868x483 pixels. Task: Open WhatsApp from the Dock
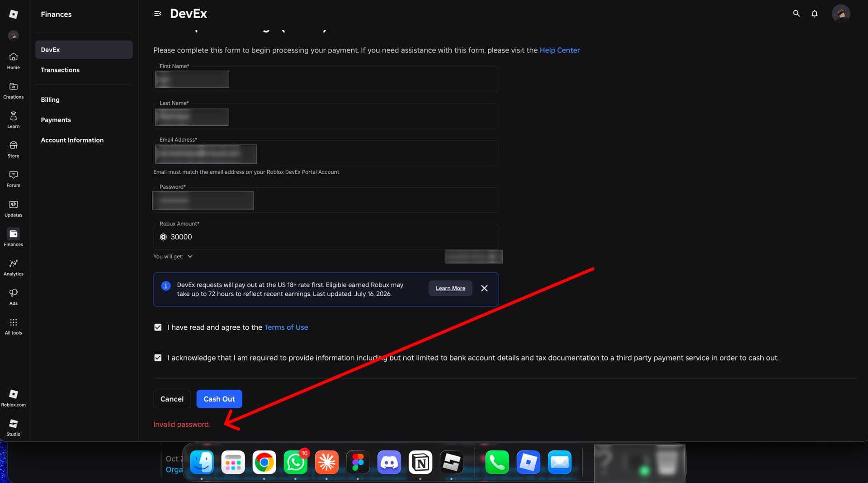[x=295, y=462]
